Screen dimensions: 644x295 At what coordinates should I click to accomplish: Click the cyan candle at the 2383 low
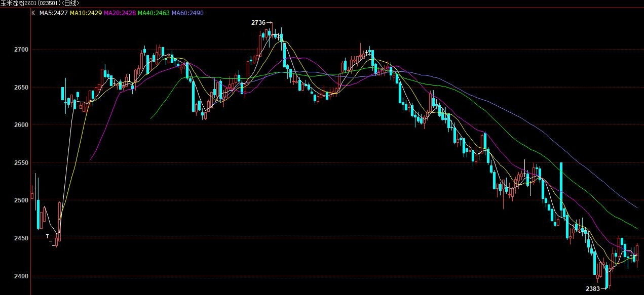coord(607,276)
